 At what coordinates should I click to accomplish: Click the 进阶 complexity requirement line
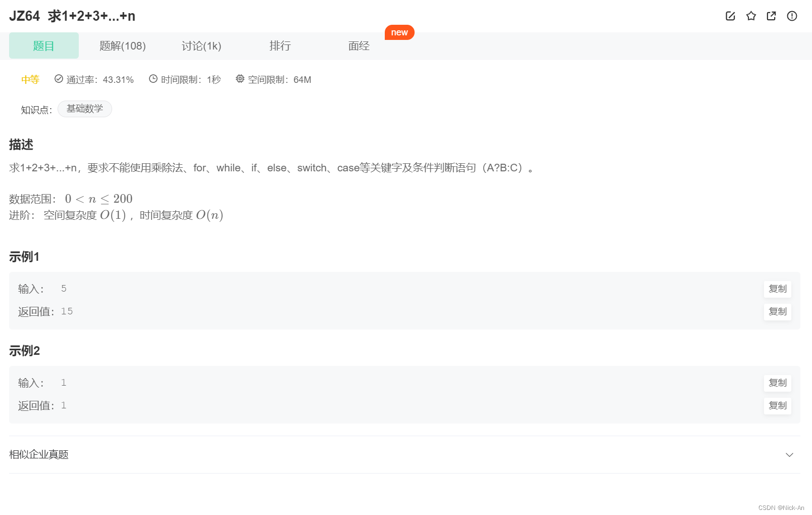[x=116, y=215]
